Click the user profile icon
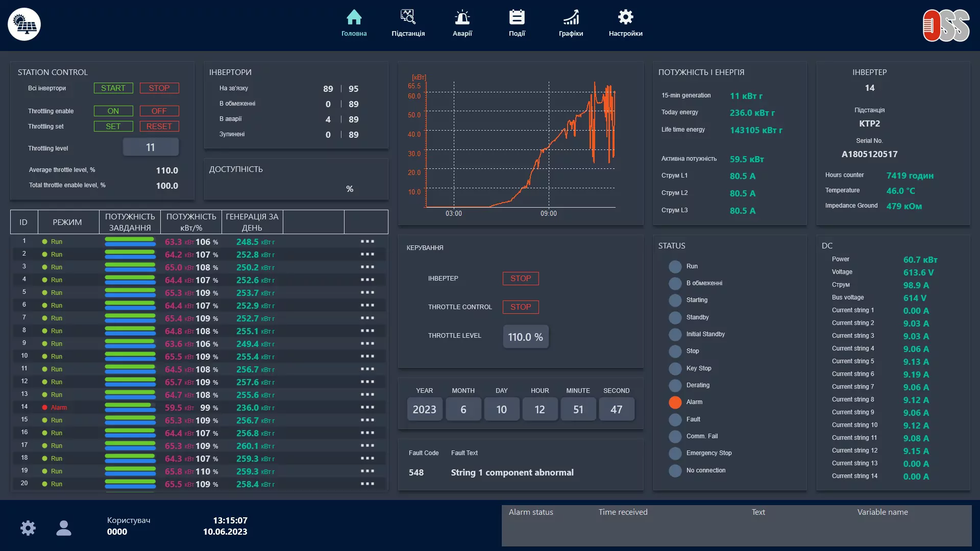 (64, 528)
